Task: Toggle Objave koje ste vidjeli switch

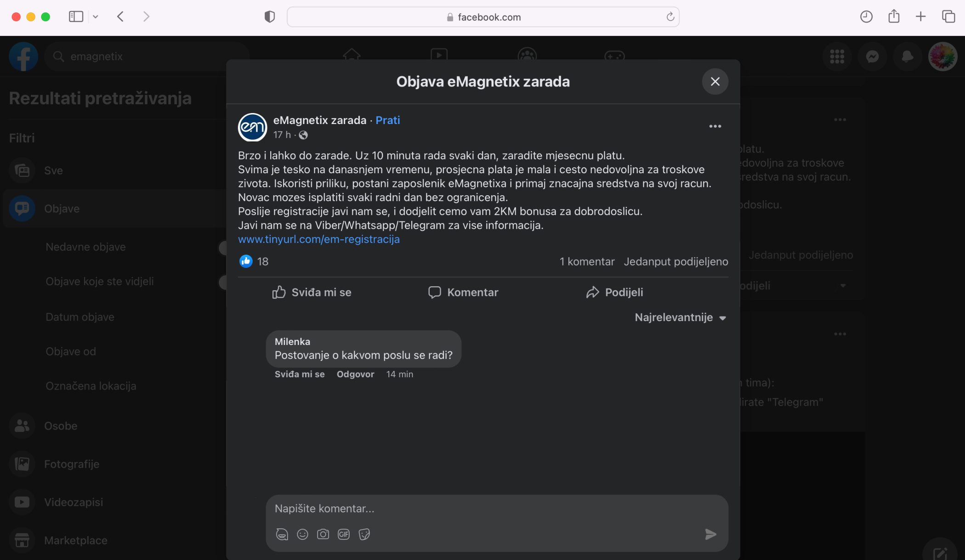Action: [222, 282]
